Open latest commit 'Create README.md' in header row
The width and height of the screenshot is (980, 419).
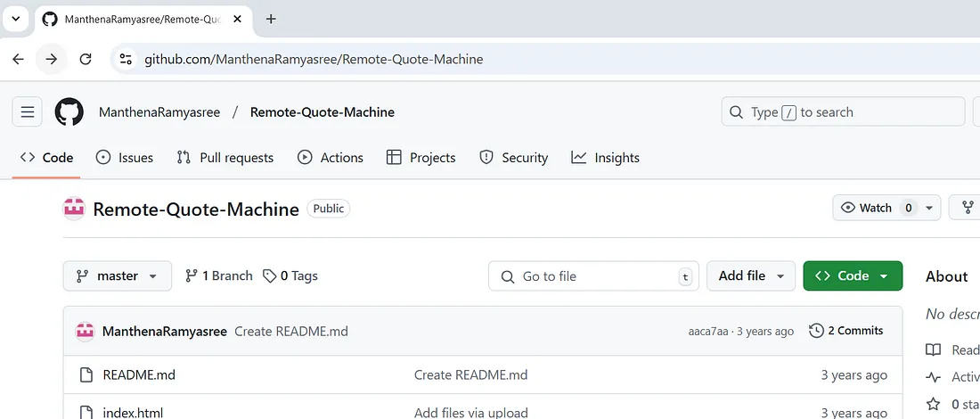pos(291,331)
